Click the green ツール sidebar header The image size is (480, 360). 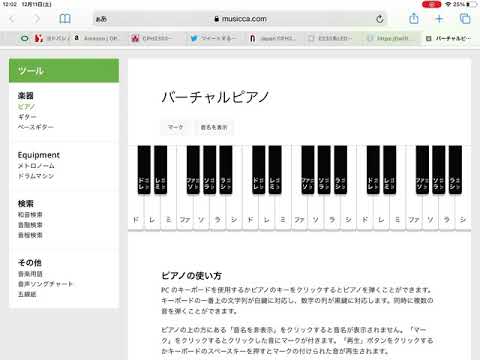coord(64,70)
